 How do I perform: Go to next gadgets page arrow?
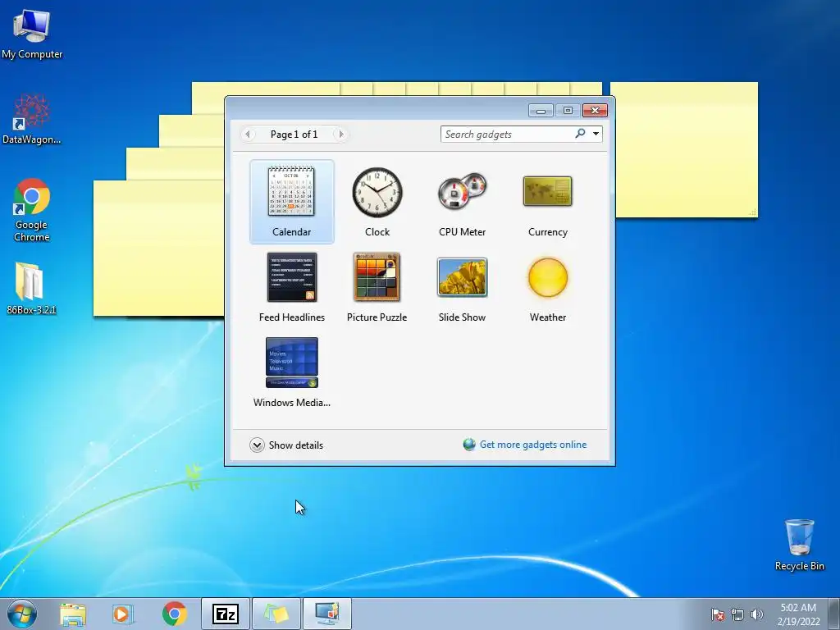pyautogui.click(x=340, y=134)
